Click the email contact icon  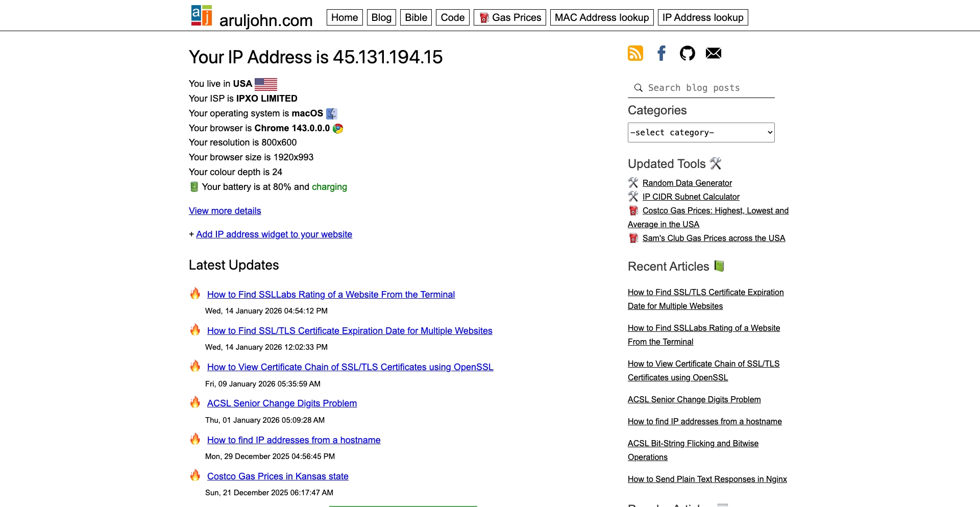click(x=713, y=53)
